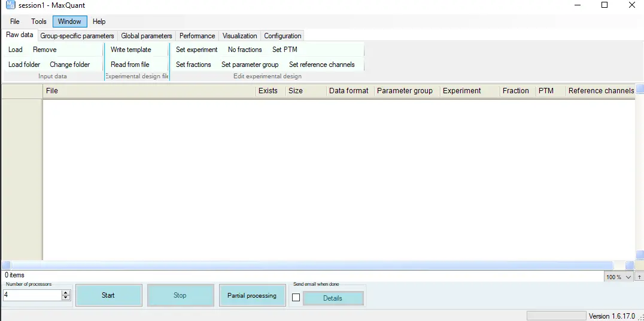Sort by the File column header
The width and height of the screenshot is (644, 321).
pos(149,91)
